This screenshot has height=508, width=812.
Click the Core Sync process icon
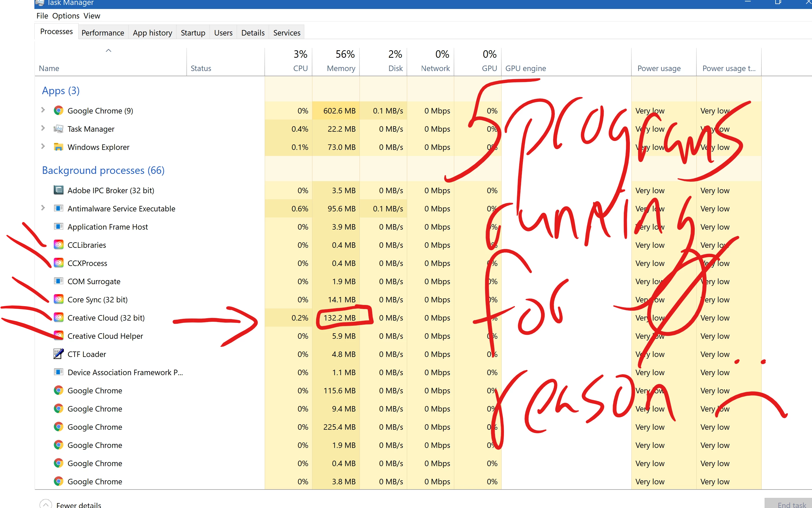58,299
